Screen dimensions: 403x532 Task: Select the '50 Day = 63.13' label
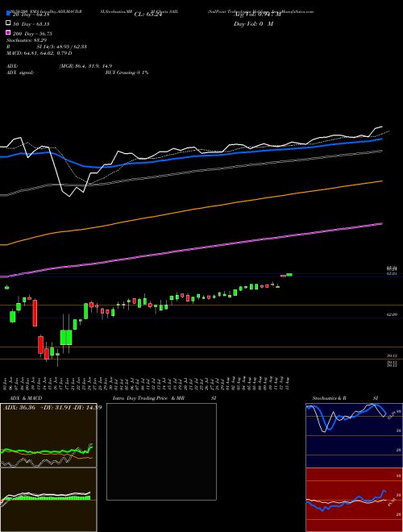coord(31,23)
